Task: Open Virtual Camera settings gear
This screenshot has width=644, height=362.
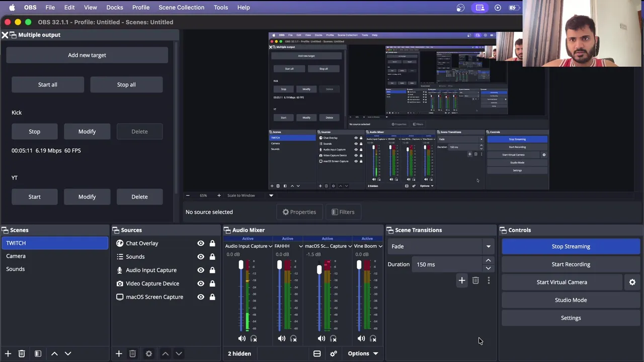Action: [632, 282]
